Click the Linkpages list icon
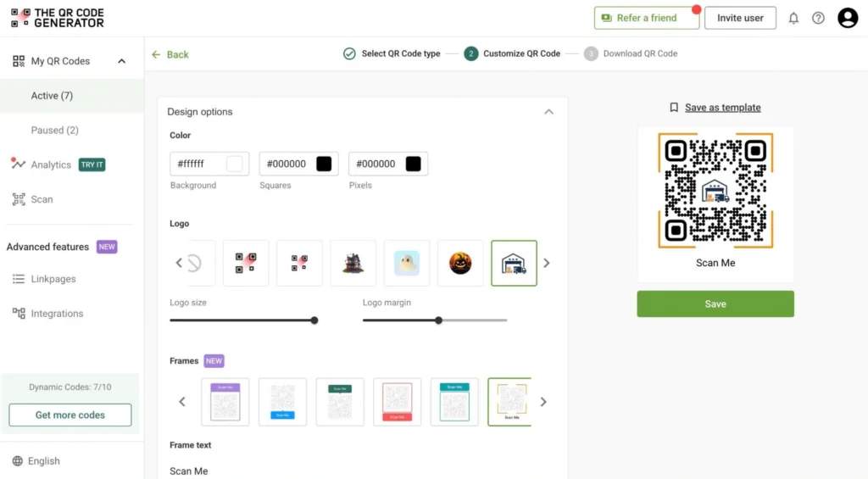Screen dimensions: 868x479 (19, 279)
